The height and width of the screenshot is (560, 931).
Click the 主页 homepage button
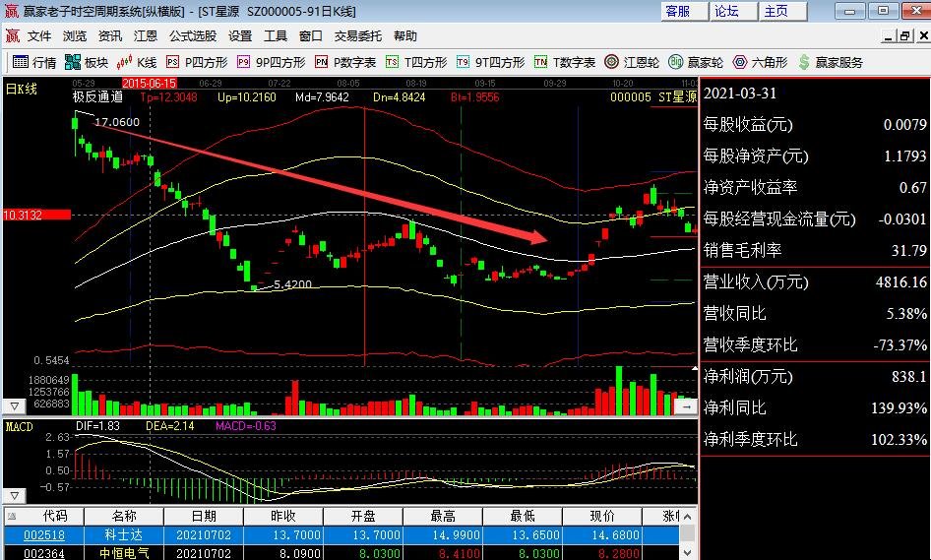782,11
